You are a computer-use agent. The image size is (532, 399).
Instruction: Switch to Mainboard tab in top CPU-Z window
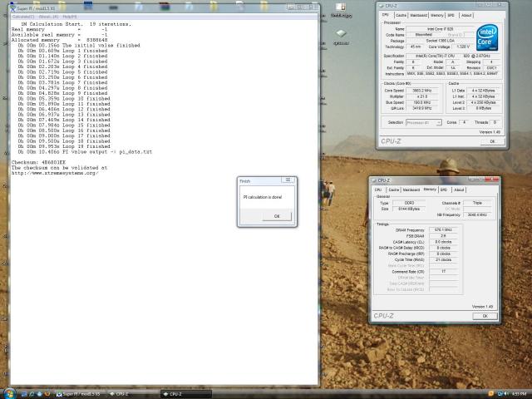click(x=418, y=15)
